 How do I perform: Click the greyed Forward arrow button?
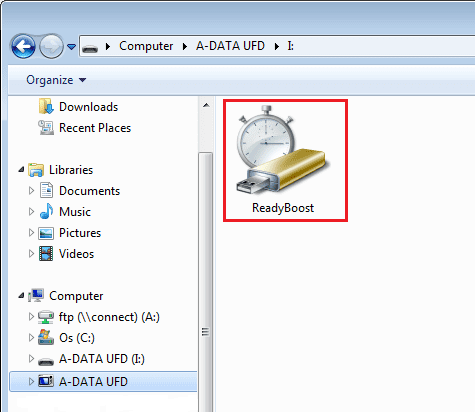point(51,46)
